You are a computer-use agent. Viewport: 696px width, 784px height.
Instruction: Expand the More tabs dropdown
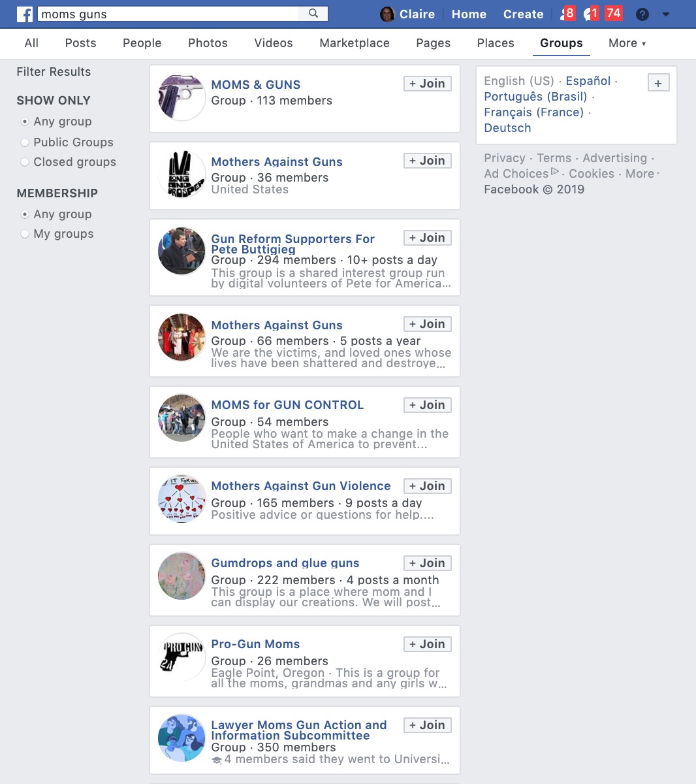click(627, 43)
